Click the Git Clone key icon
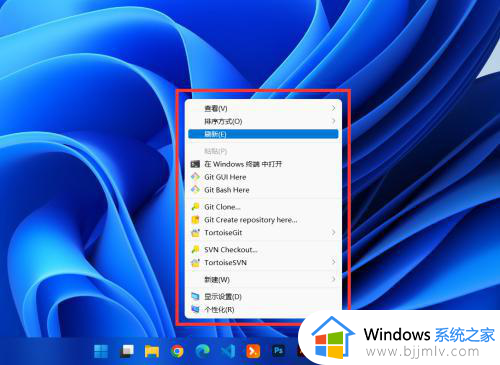500x365 pixels. click(195, 207)
